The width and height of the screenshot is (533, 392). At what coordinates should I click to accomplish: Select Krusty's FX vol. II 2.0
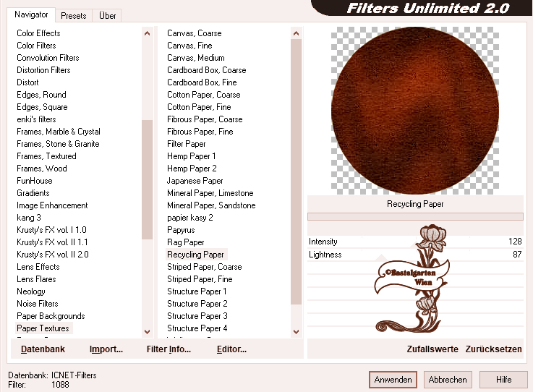click(53, 255)
